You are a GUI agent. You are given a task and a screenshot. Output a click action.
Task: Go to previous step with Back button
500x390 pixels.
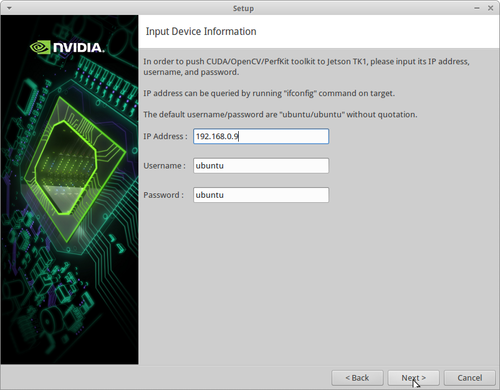[357, 378]
